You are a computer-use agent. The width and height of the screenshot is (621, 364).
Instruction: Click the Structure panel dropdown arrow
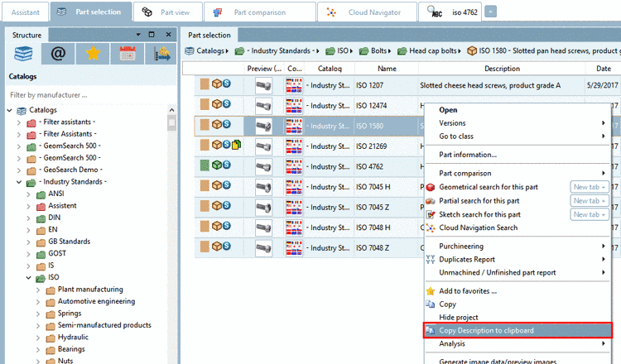[138, 35]
